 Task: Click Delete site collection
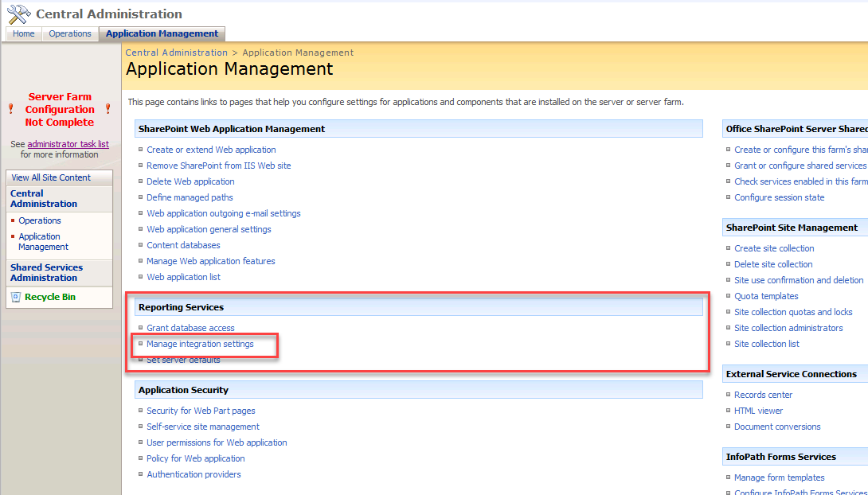pos(773,264)
